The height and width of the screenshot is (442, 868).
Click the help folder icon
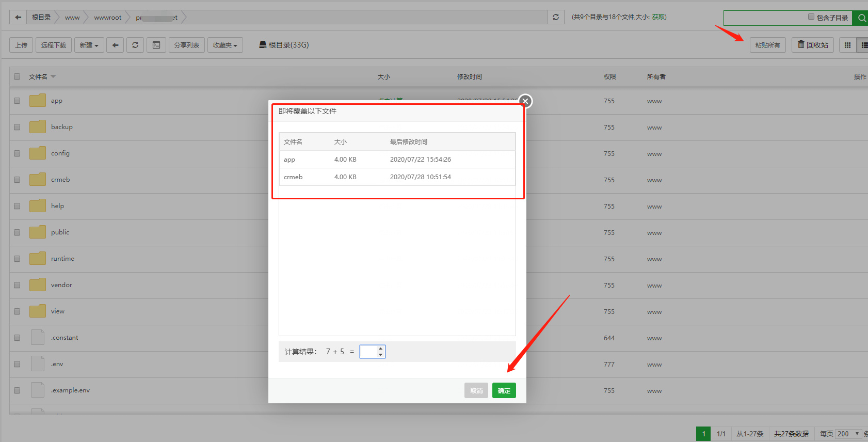tap(38, 206)
